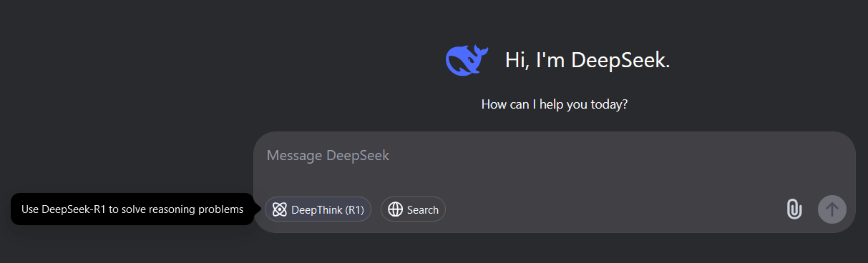Select the "DeepThink (R1)" label text

pyautogui.click(x=328, y=210)
